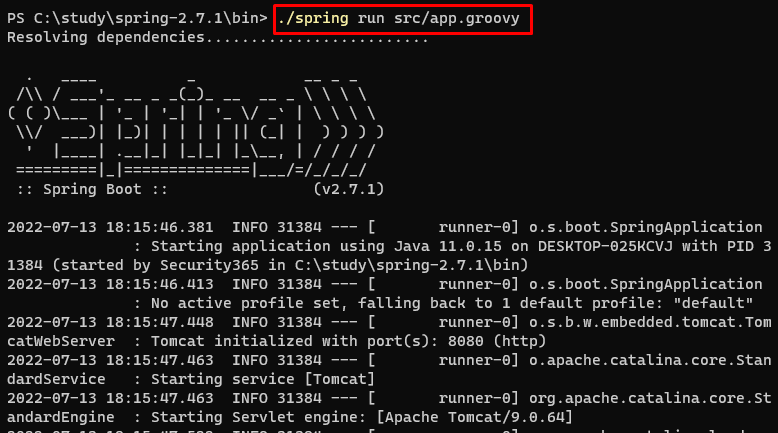Click timestamp '2022-07-13 18:15:47.448'
Screen dimensions: 778x433
110,322
